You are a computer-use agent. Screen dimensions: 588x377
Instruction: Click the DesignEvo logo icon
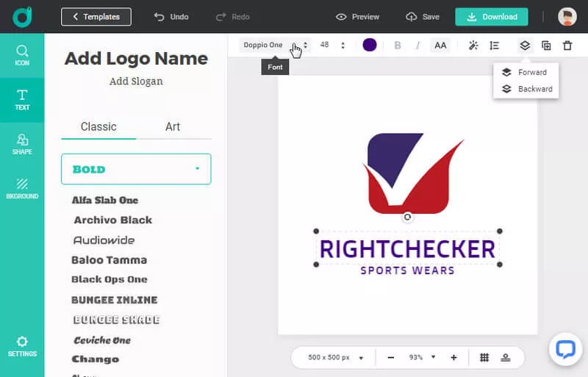tap(22, 16)
